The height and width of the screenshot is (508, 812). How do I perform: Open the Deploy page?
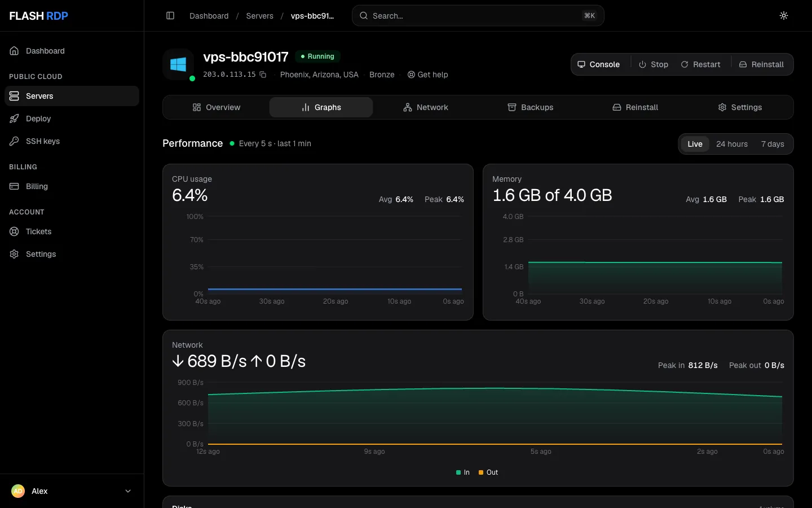[72, 119]
